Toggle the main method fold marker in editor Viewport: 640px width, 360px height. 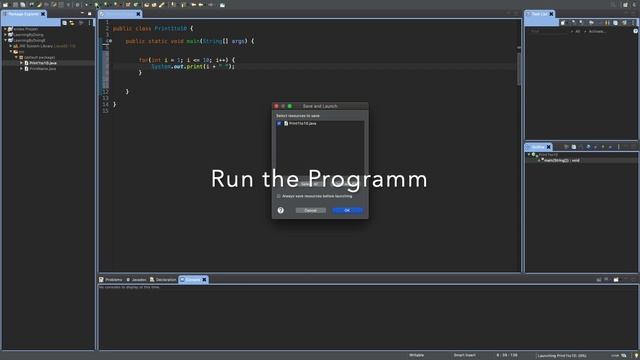tap(110, 41)
